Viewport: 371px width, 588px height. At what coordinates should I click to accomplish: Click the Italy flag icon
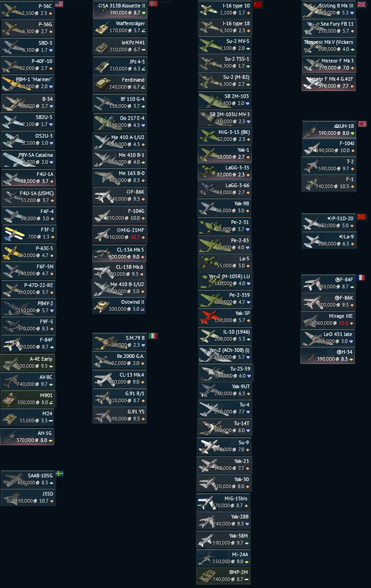pyautogui.click(x=153, y=336)
